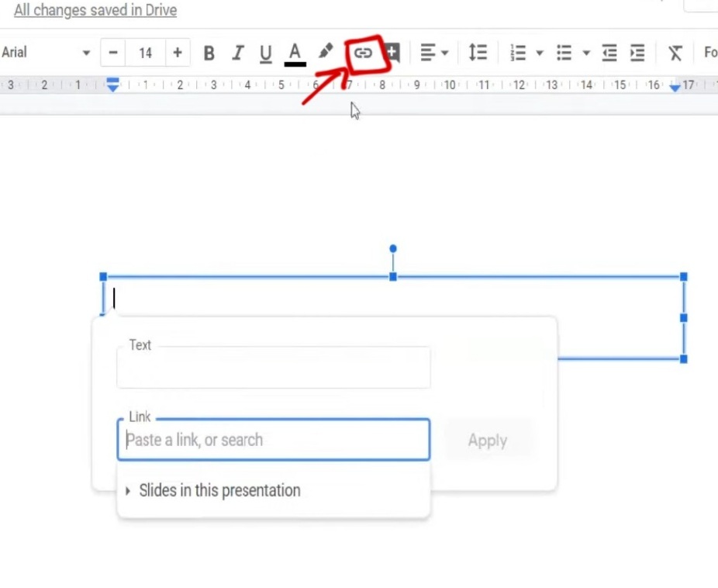The width and height of the screenshot is (718, 588).
Task: Expand bulleted list style options
Action: (x=586, y=53)
